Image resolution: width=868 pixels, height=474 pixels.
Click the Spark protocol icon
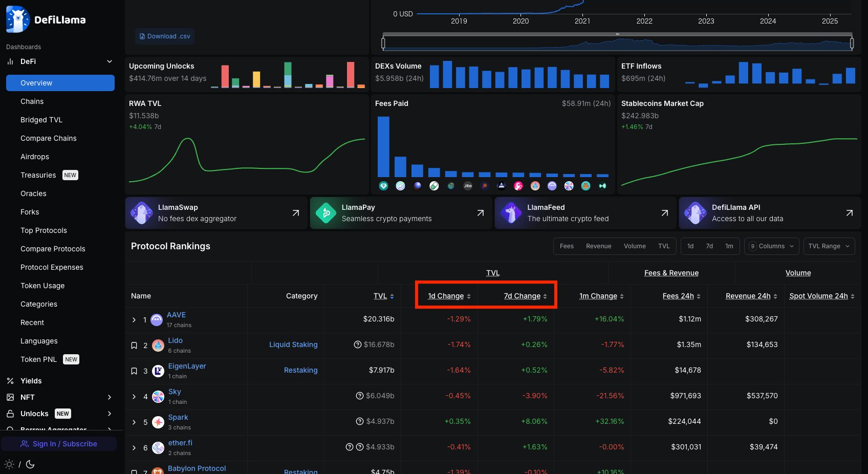tap(158, 422)
